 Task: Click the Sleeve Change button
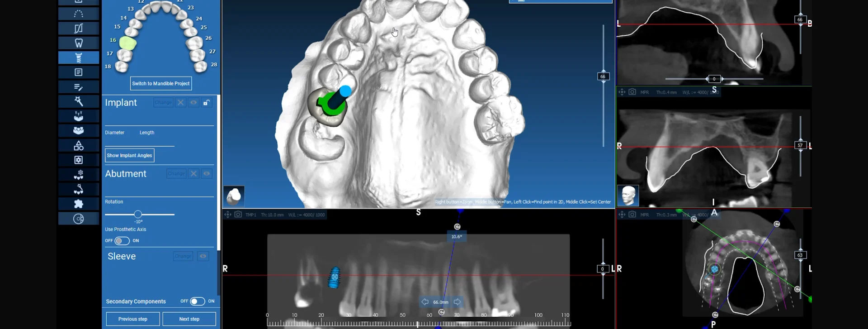pyautogui.click(x=183, y=256)
